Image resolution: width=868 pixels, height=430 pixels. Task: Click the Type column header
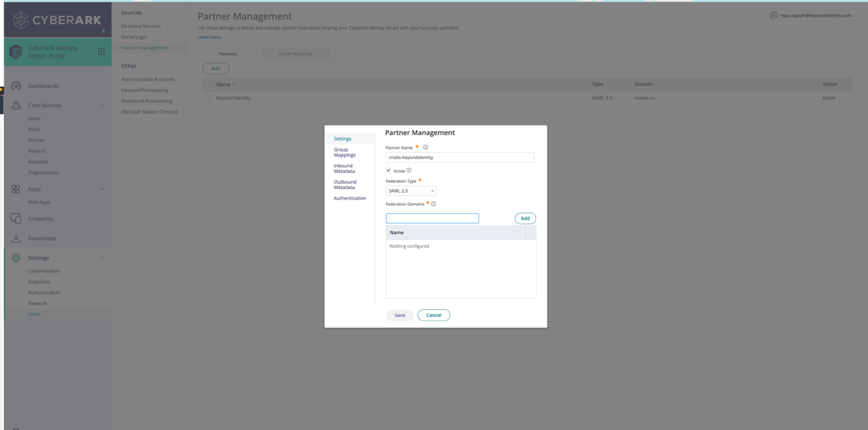pyautogui.click(x=597, y=84)
